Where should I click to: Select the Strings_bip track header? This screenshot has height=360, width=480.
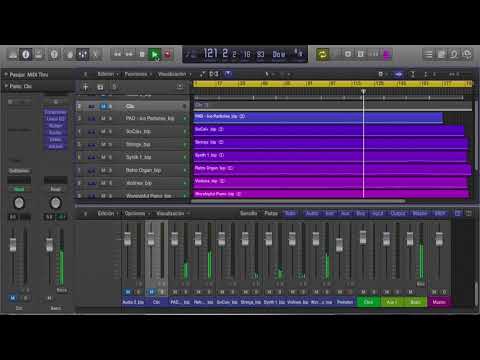132,144
